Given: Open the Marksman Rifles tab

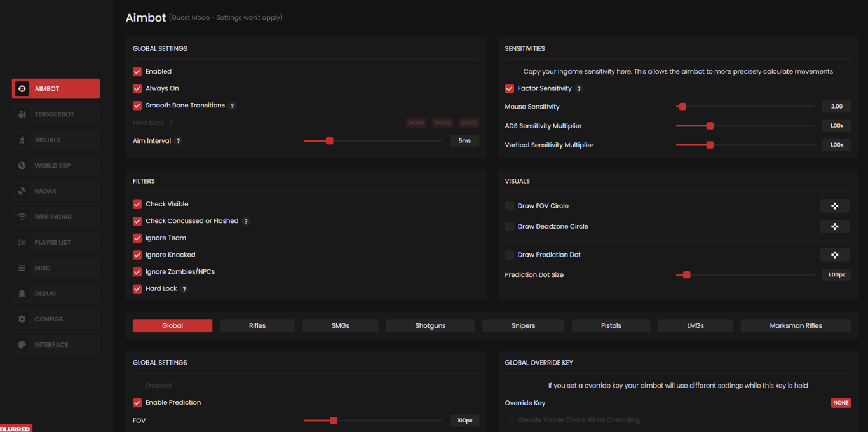Looking at the screenshot, I should [796, 325].
